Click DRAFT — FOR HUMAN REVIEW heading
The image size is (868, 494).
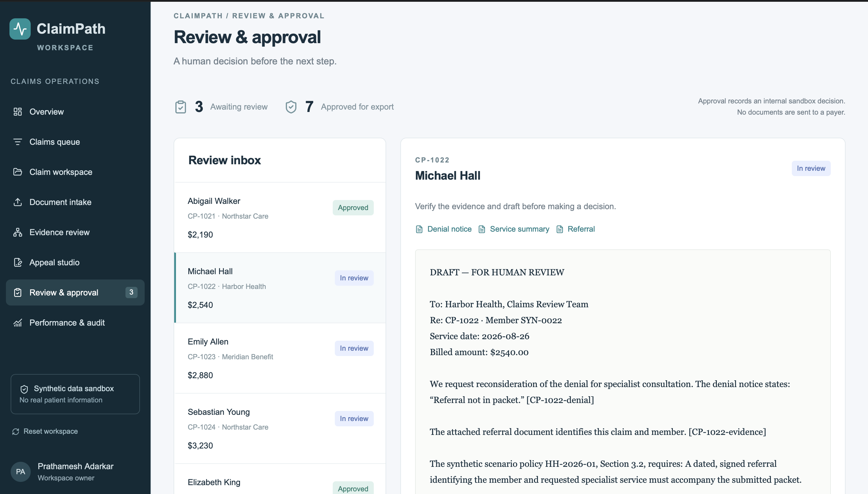[x=497, y=272]
